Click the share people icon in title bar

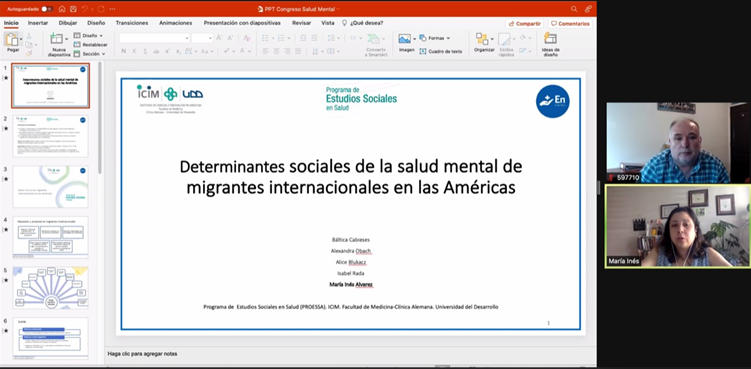588,9
